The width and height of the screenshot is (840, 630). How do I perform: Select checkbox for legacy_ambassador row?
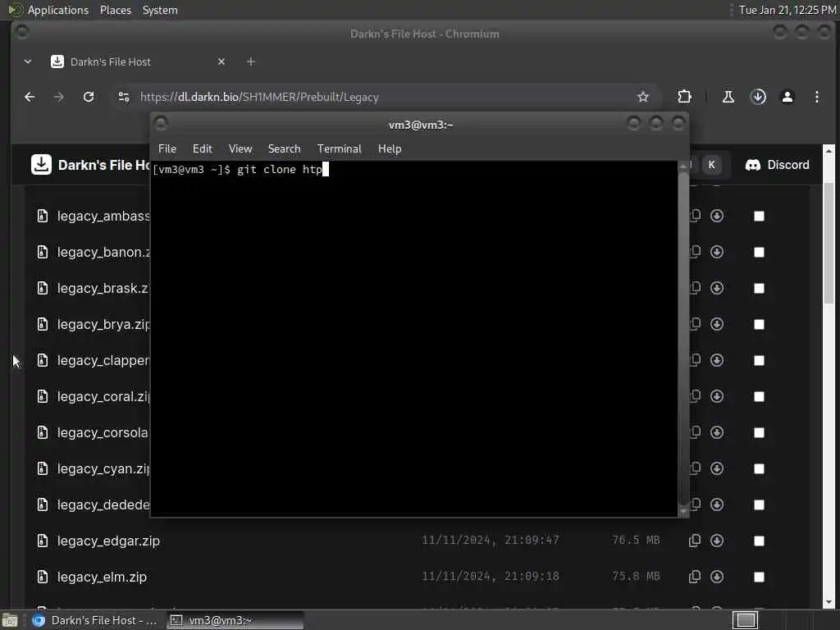pyautogui.click(x=759, y=217)
